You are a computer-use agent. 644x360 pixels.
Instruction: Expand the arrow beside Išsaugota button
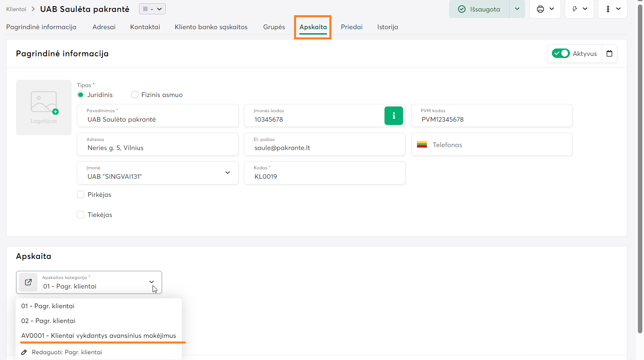(517, 9)
